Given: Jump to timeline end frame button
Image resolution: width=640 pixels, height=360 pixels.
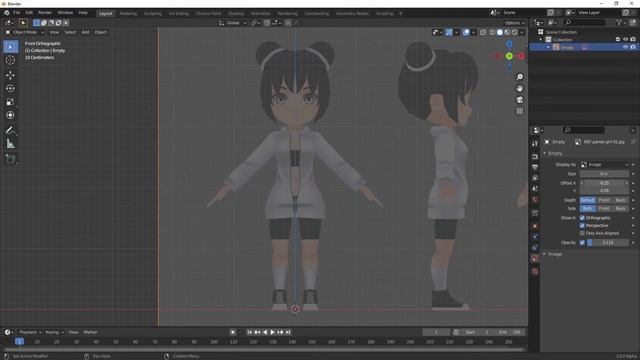Looking at the screenshot, I should pos(288,333).
